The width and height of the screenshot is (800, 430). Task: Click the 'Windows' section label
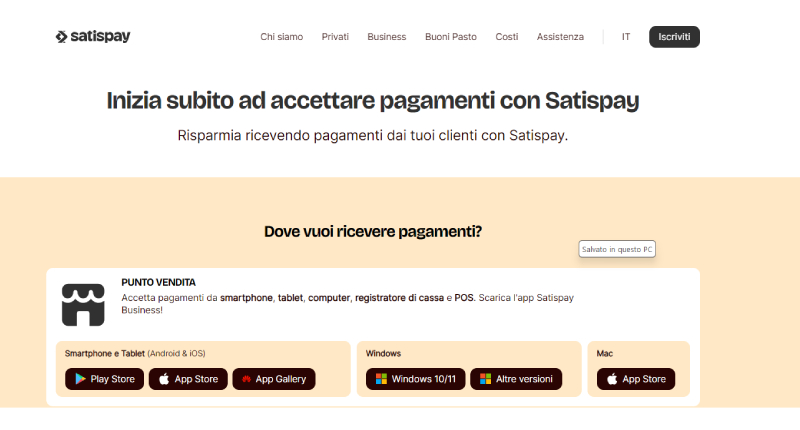coord(383,353)
